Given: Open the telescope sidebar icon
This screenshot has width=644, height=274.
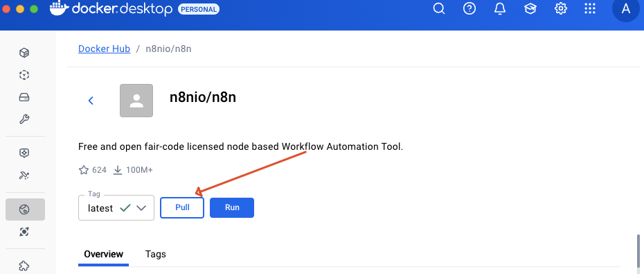Looking at the screenshot, I should click(x=24, y=175).
